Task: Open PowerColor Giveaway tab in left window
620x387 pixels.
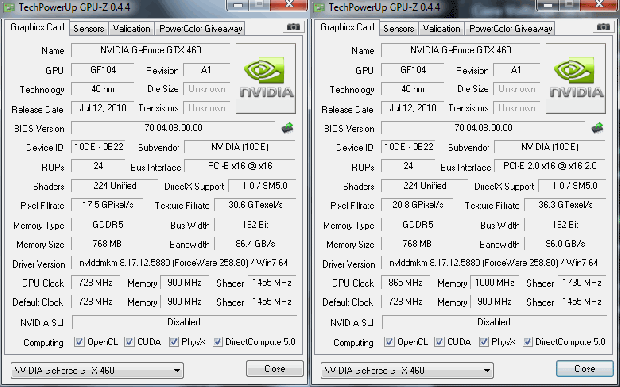Action: pyautogui.click(x=200, y=29)
